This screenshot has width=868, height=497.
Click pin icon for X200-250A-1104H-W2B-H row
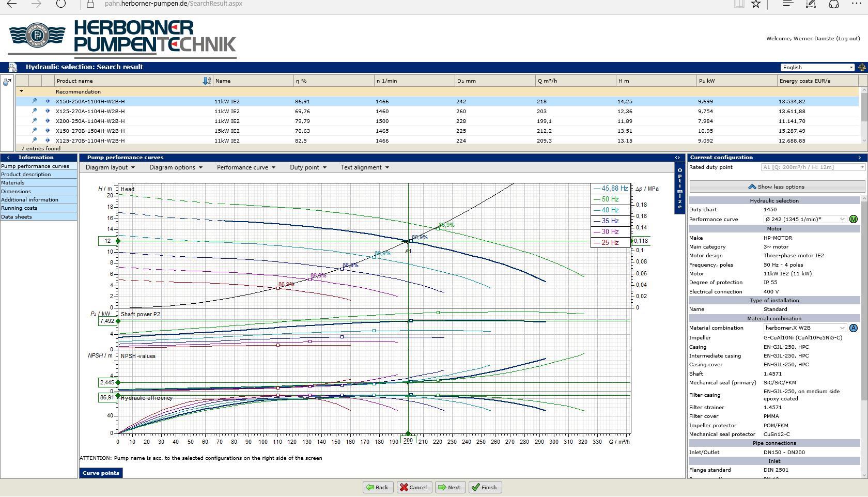(x=35, y=121)
